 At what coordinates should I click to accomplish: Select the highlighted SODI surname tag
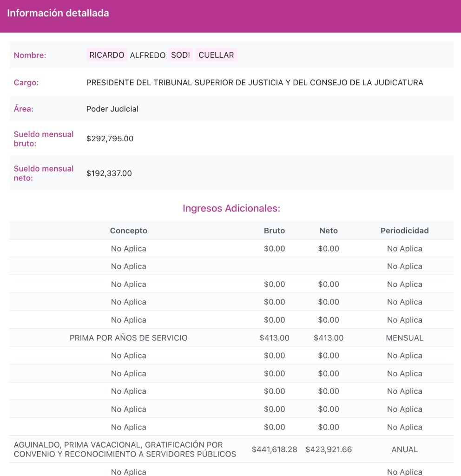[x=180, y=55]
